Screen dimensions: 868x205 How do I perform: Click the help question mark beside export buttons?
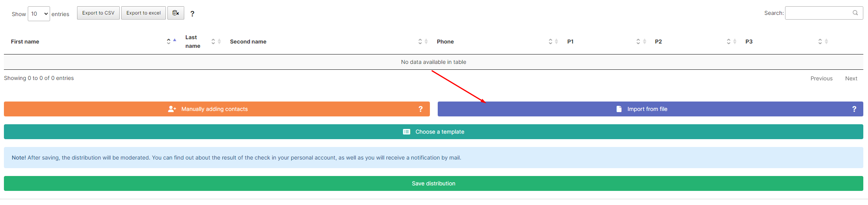pos(192,14)
